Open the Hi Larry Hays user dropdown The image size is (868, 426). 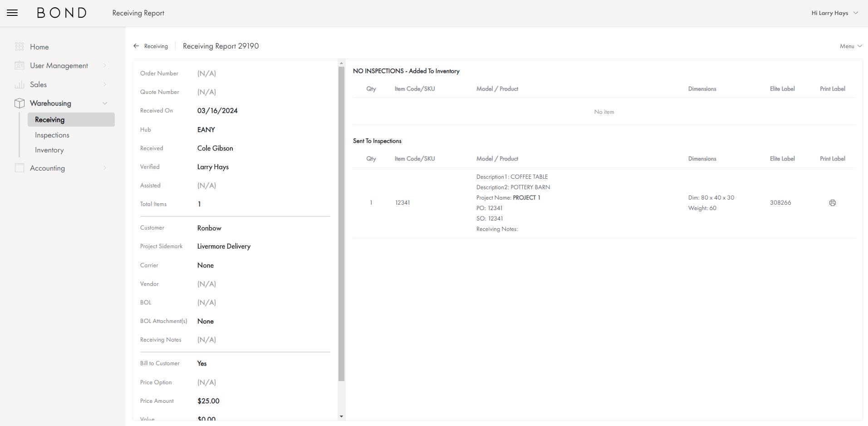834,13
